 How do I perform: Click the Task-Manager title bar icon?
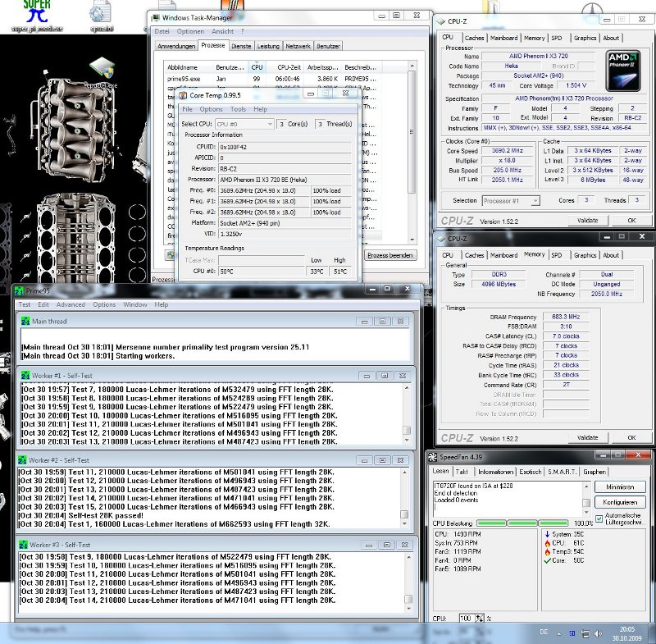tap(156, 18)
